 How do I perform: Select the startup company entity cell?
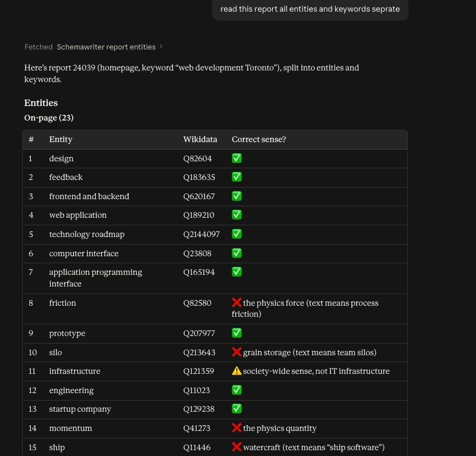[x=80, y=409]
